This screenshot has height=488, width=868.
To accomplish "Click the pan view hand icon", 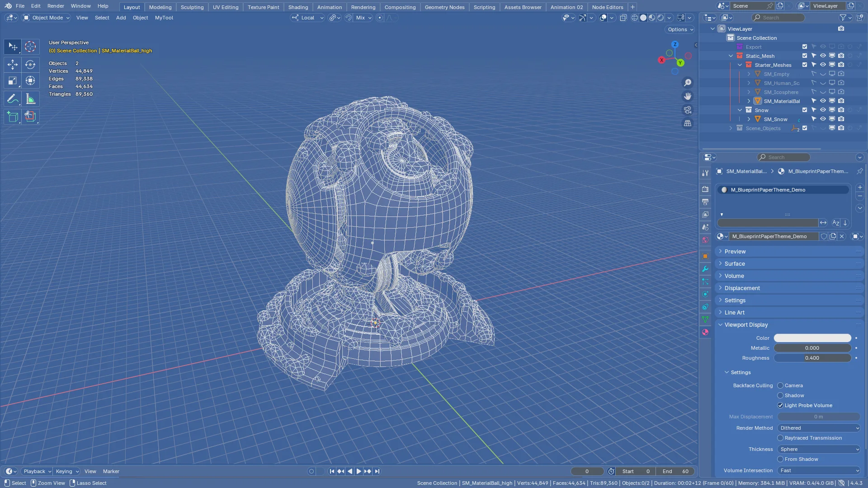I will [688, 96].
